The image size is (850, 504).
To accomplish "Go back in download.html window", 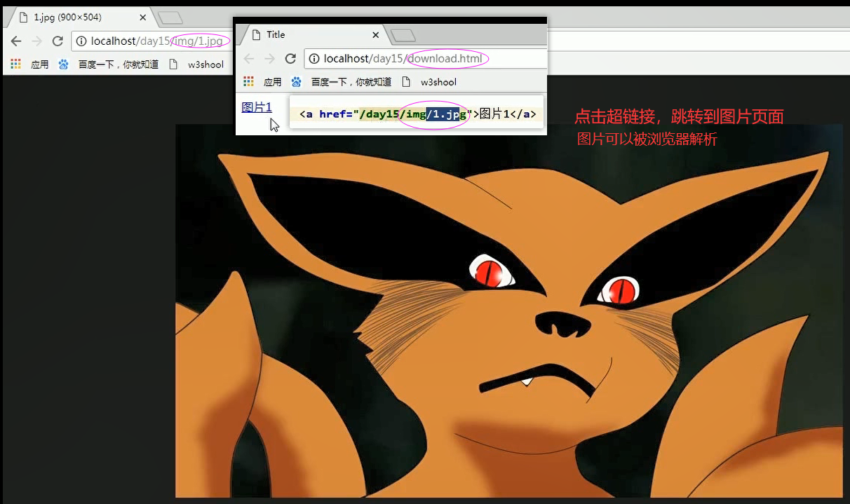I will (x=249, y=59).
